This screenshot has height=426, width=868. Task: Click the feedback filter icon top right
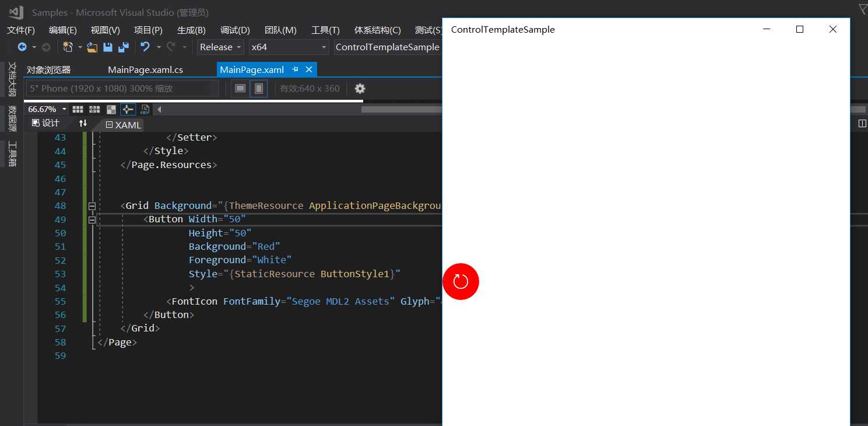[x=863, y=8]
